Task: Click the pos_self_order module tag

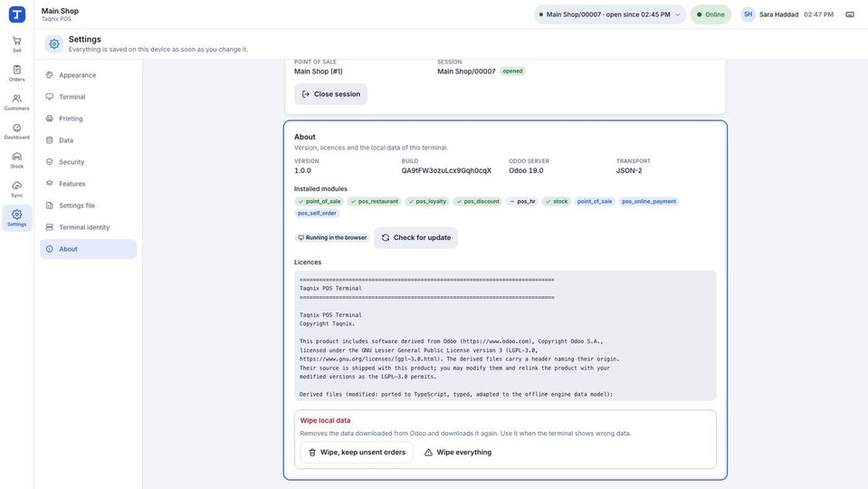Action: (317, 213)
